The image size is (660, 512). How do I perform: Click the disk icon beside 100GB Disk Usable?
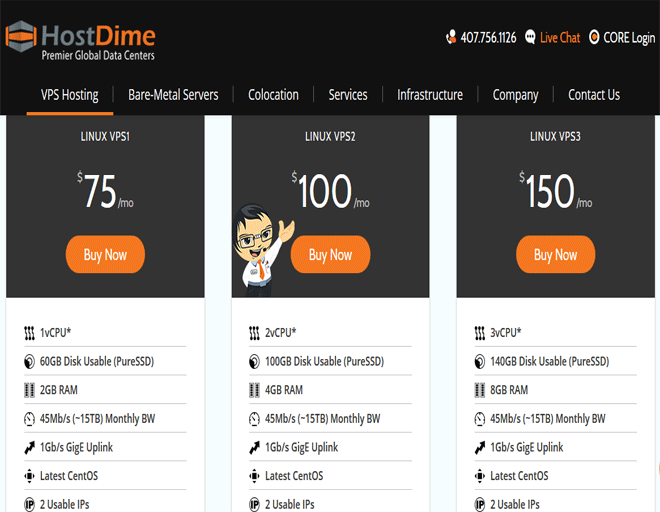tap(254, 362)
